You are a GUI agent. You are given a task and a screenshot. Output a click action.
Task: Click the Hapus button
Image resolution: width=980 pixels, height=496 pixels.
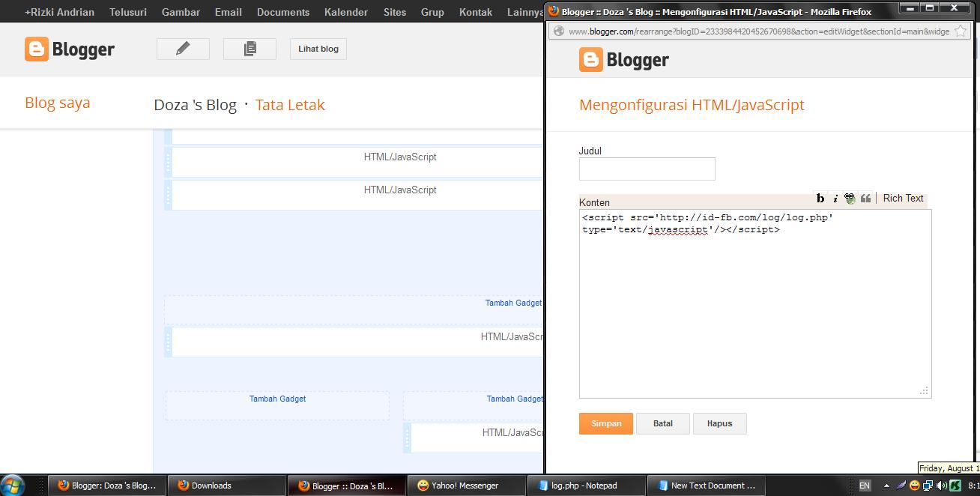pyautogui.click(x=719, y=423)
